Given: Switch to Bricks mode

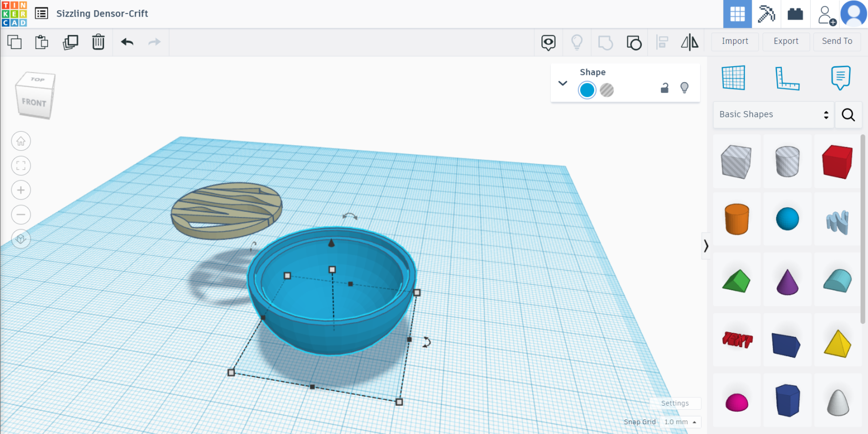Looking at the screenshot, I should click(795, 14).
